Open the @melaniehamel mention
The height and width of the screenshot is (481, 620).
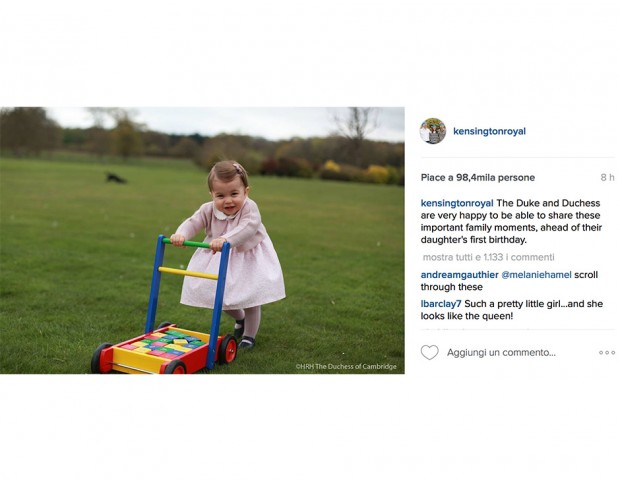(x=536, y=275)
